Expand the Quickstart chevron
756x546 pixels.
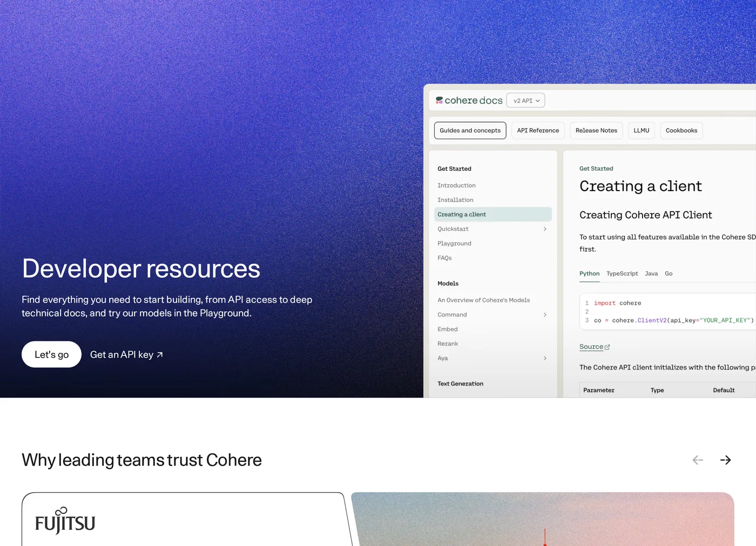click(x=545, y=229)
